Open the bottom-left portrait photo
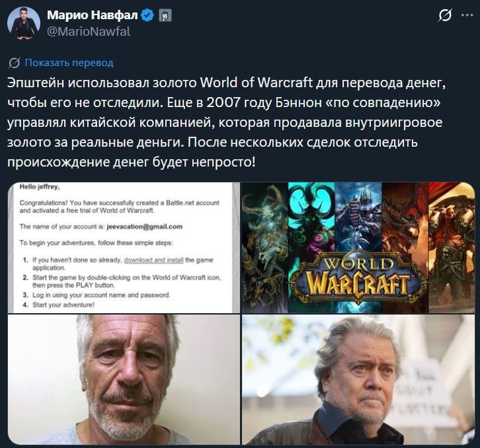This screenshot has height=448, width=480. click(x=123, y=379)
